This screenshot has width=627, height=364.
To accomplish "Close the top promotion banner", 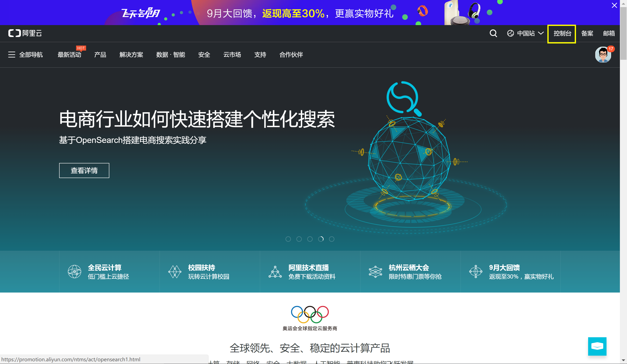I will (x=614, y=5).
